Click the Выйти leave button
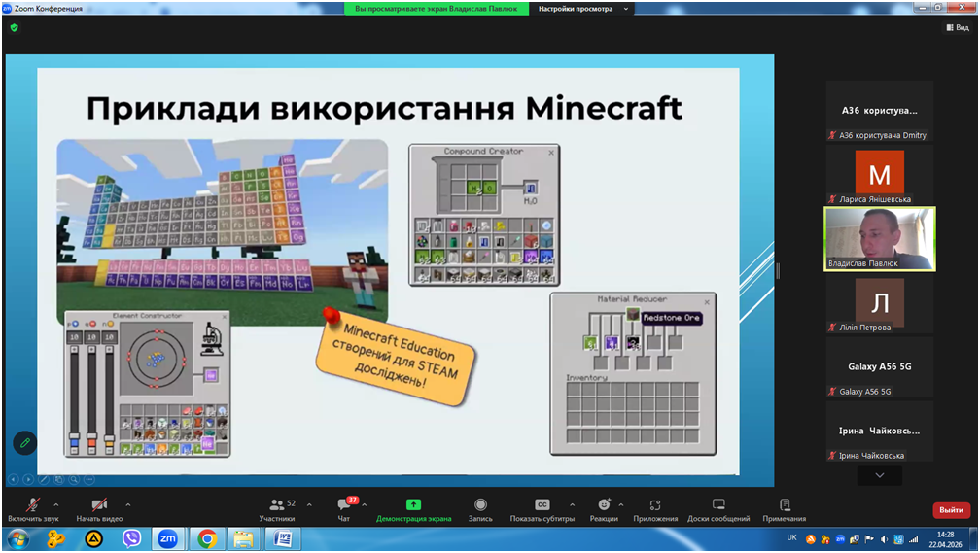The width and height of the screenshot is (980, 553). (951, 510)
